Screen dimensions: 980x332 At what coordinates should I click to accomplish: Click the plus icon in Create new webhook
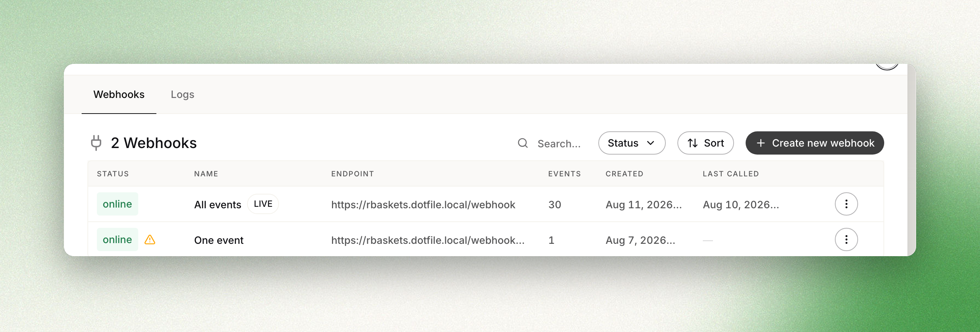pyautogui.click(x=760, y=143)
